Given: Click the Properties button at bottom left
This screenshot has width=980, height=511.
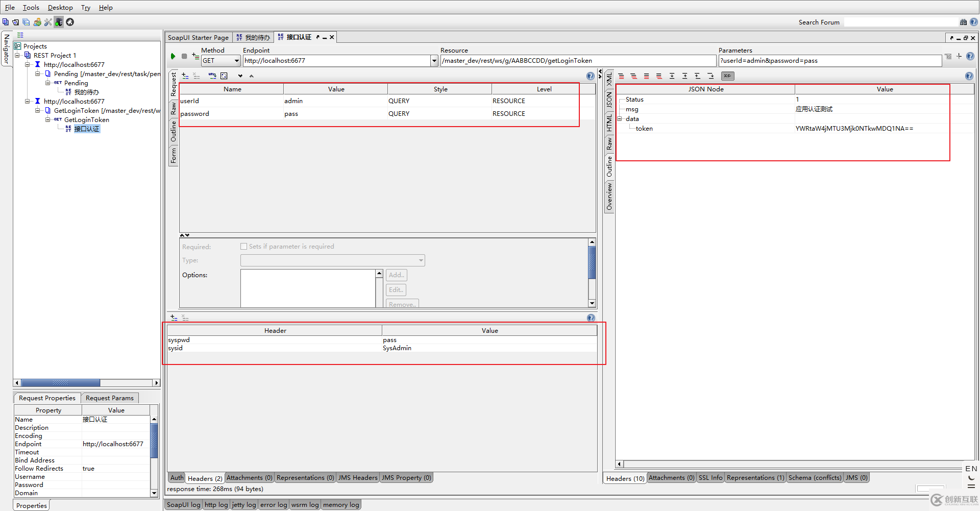Looking at the screenshot, I should 32,506.
